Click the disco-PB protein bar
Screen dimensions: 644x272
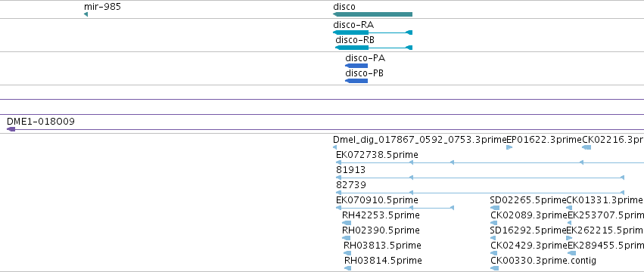[356, 81]
